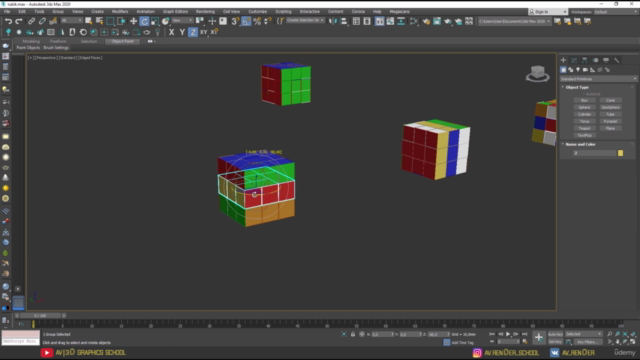Toggle XY plane constraint

tap(203, 32)
